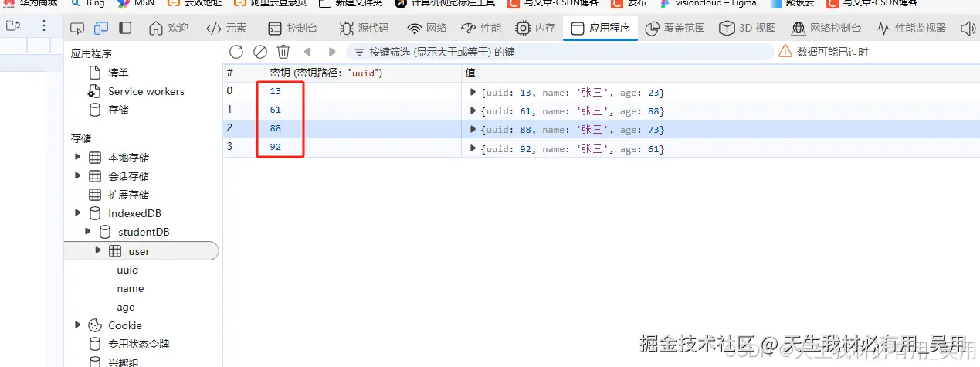Image resolution: width=980 pixels, height=367 pixels.
Task: Select the 应用程序 tab
Action: pos(600,29)
